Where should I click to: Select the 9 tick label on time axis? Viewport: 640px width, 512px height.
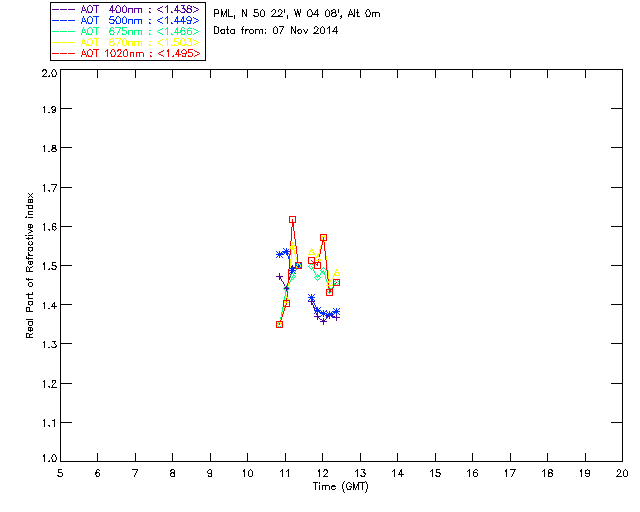point(210,473)
